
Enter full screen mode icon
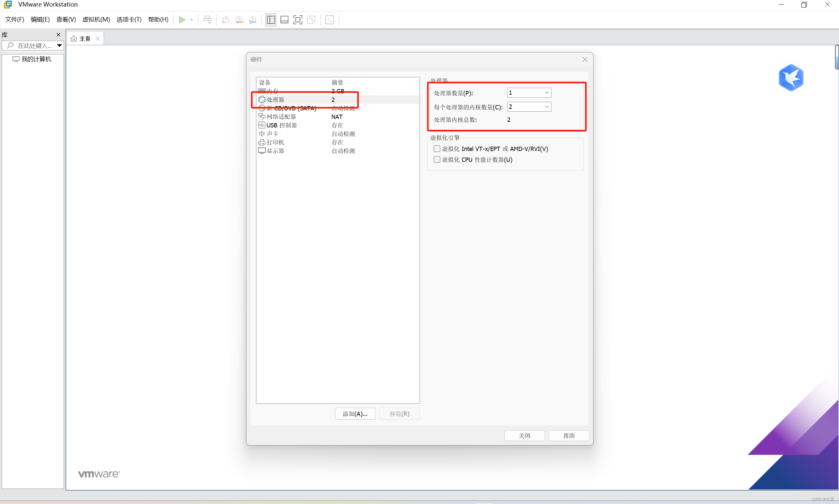(x=297, y=20)
